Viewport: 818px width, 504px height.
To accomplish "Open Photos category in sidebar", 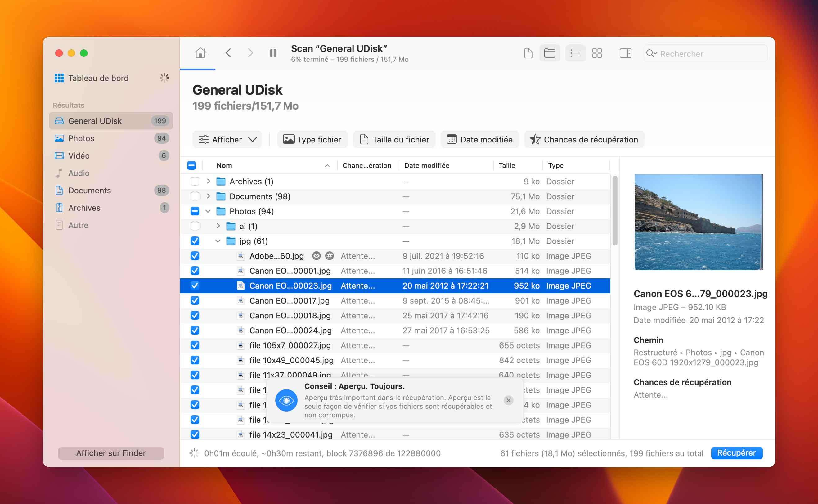I will [x=111, y=138].
